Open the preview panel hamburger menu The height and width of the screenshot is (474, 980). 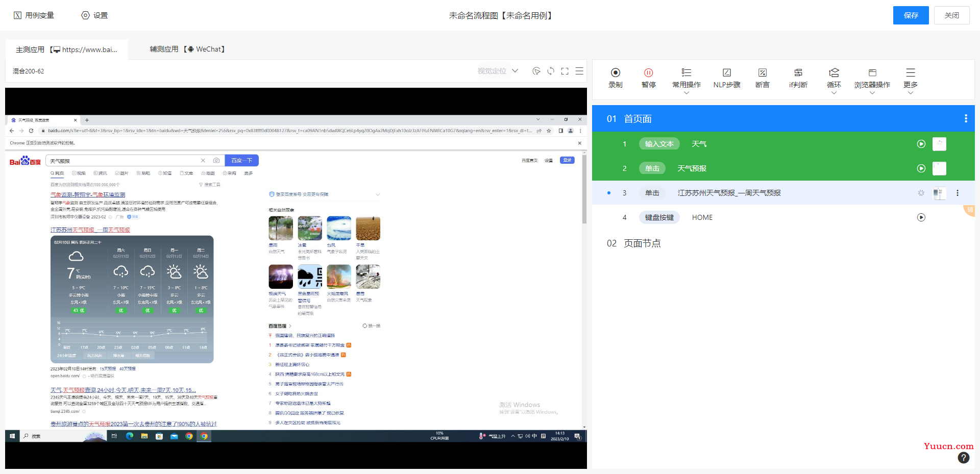click(579, 71)
